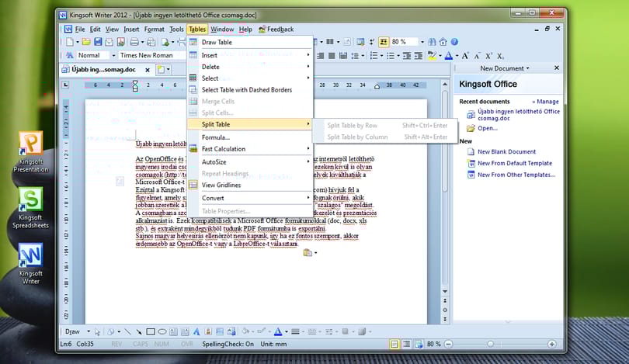Close the Újabb ing...somag.doc document tab
This screenshot has width=629, height=364.
(148, 70)
